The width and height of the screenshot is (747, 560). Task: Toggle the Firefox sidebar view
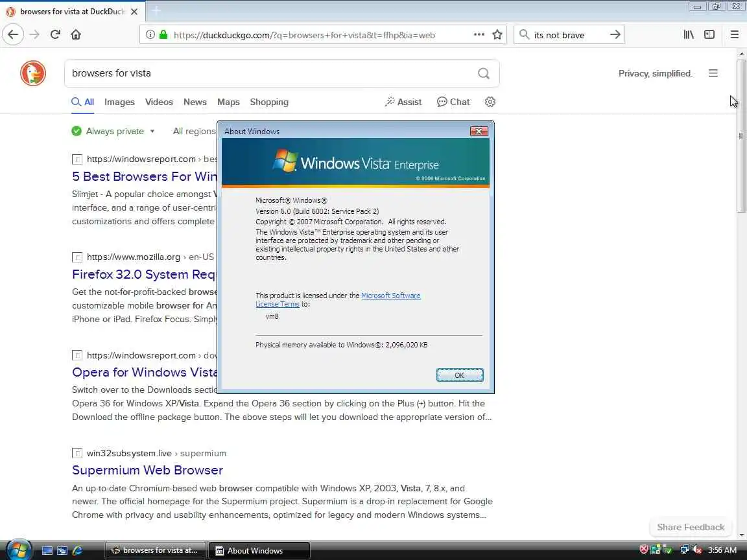[709, 34]
